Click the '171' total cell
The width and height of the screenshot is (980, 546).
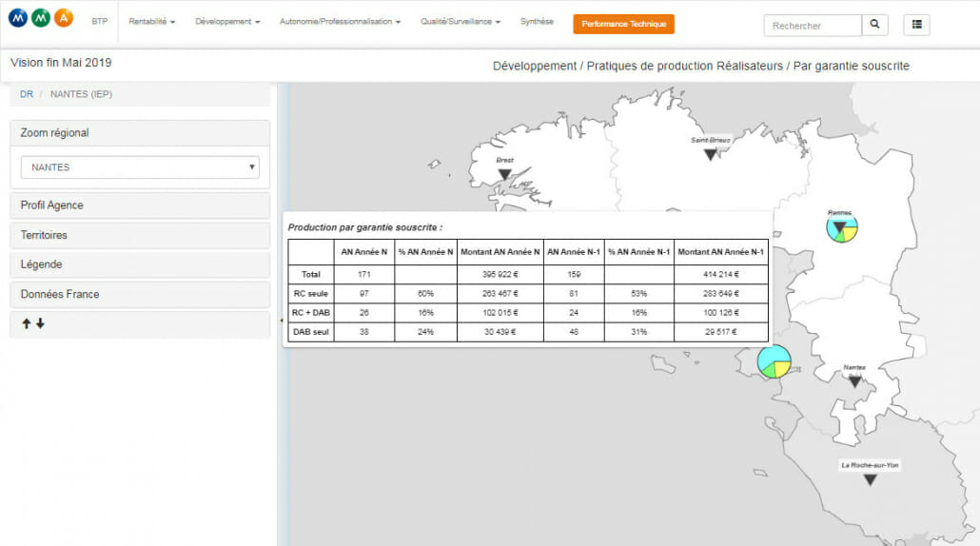[364, 274]
